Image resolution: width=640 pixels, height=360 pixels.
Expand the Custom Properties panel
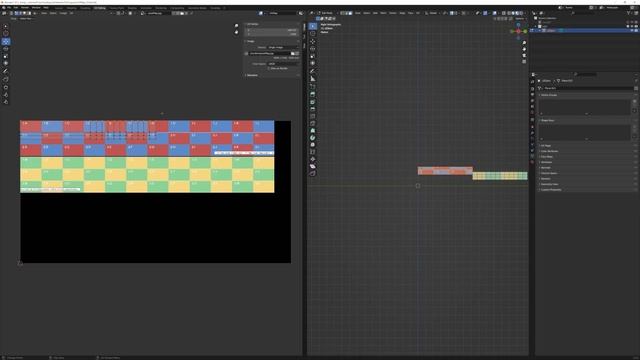point(551,189)
